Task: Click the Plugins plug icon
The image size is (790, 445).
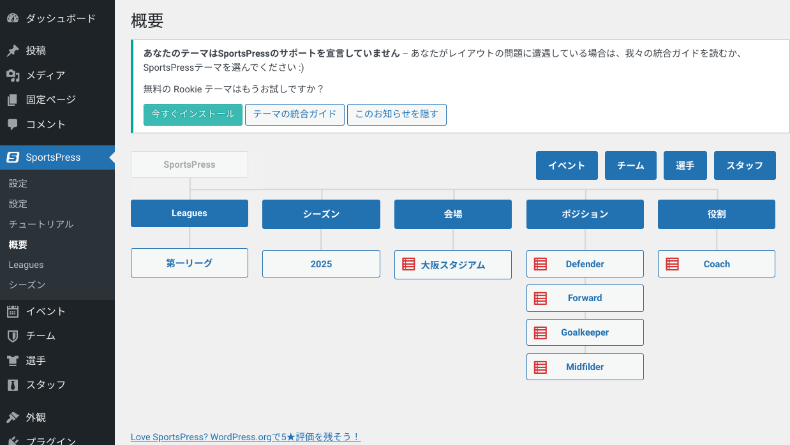Action: coord(13,441)
